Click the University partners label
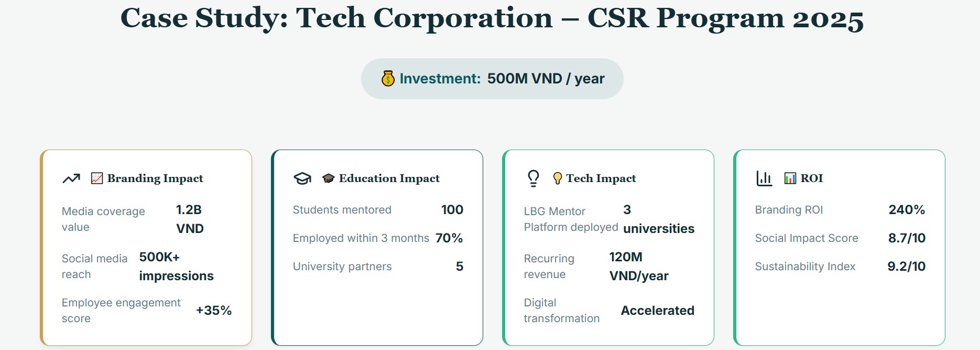The width and height of the screenshot is (980, 350). click(342, 267)
